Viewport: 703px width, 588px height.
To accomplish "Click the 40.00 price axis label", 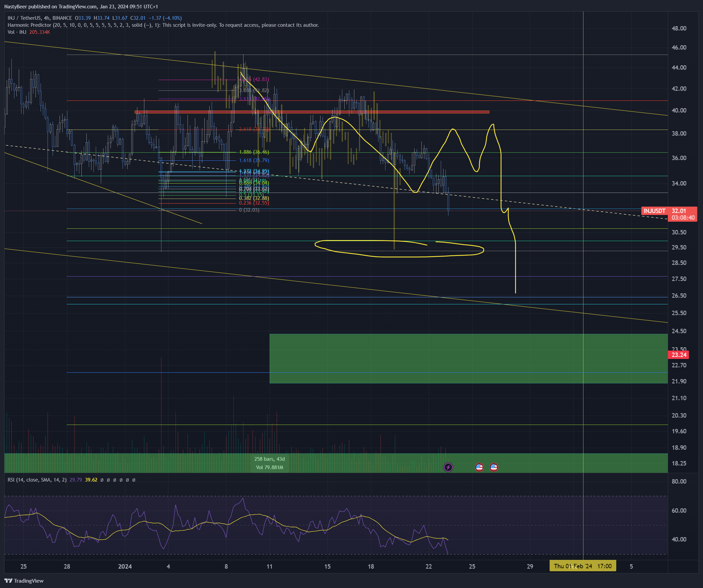I will [x=679, y=111].
